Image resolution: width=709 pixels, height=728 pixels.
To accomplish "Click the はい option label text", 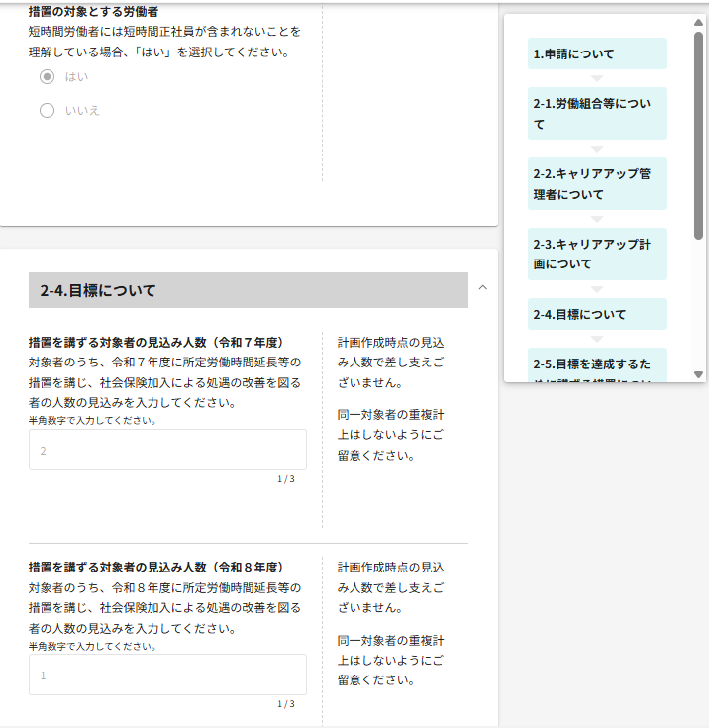I will [x=76, y=76].
